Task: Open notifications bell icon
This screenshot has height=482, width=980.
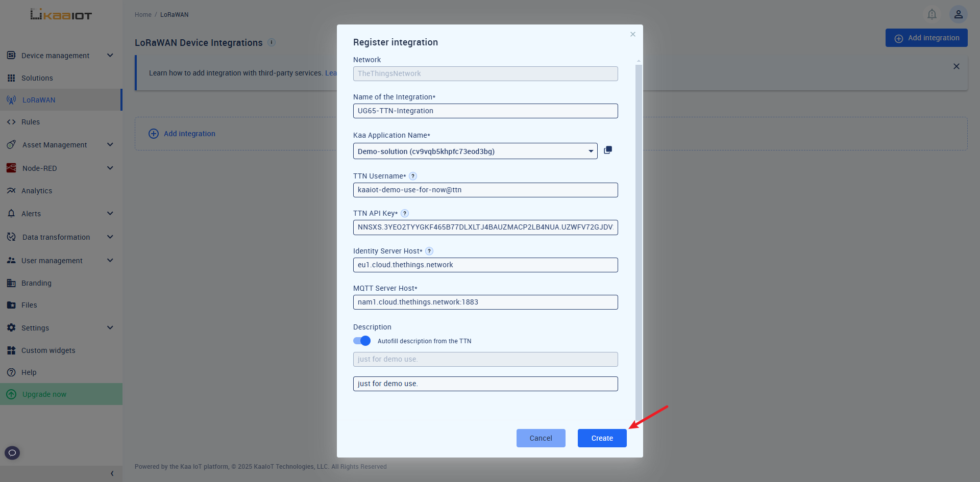Action: (932, 14)
